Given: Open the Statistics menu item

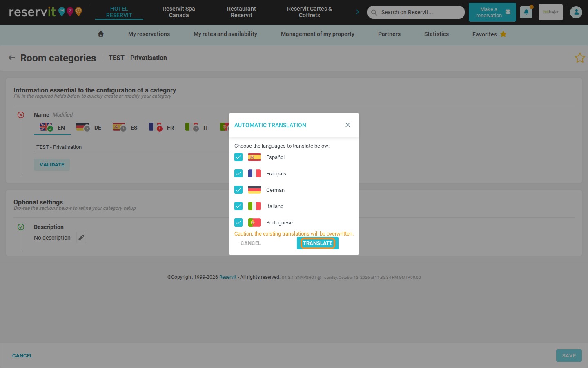Looking at the screenshot, I should pyautogui.click(x=436, y=34).
